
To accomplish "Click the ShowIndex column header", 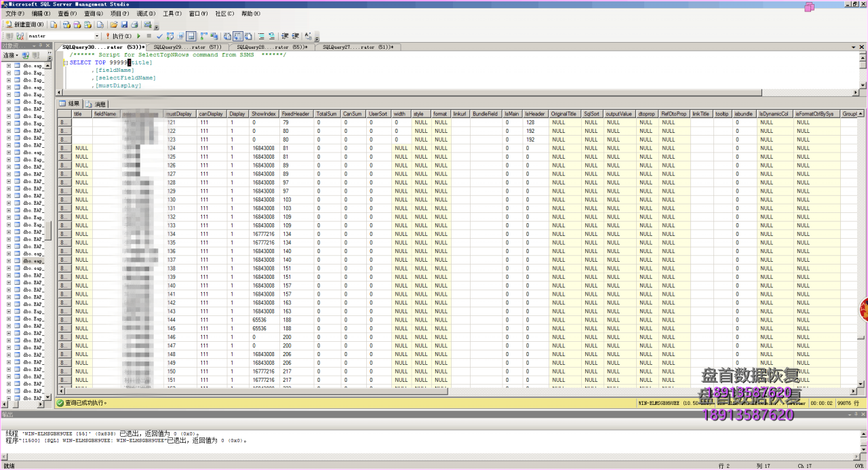I will (x=264, y=114).
